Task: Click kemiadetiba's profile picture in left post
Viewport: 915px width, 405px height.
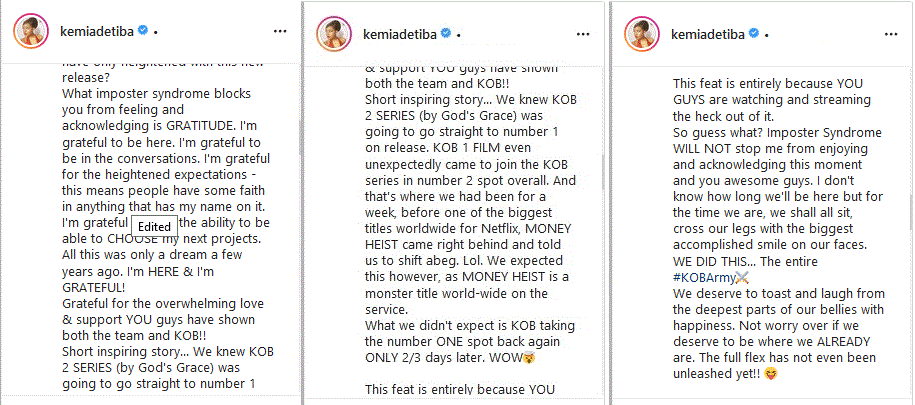Action: 27,31
